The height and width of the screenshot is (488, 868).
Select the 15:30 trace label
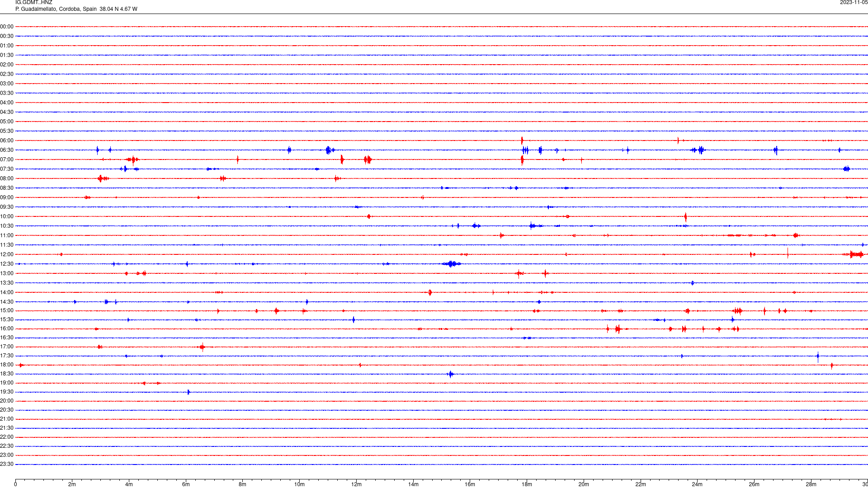click(7, 319)
